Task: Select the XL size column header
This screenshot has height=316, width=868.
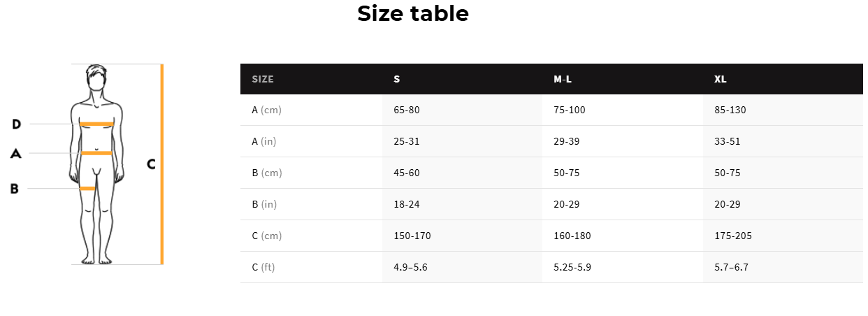Action: point(720,79)
